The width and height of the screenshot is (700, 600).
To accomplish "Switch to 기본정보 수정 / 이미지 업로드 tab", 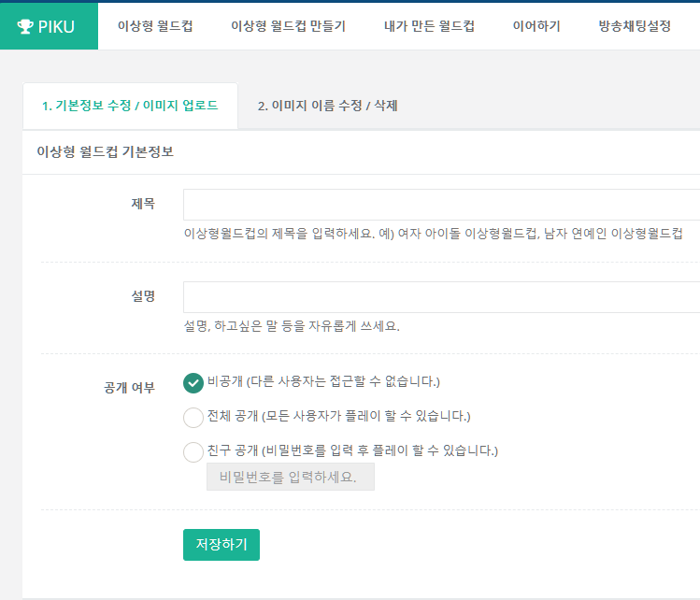I will click(x=130, y=106).
